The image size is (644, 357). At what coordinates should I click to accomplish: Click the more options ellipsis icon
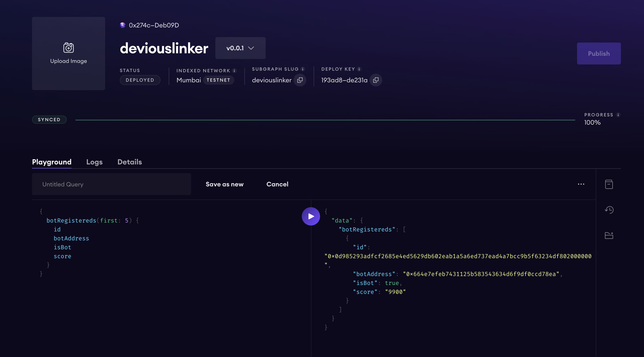(581, 184)
